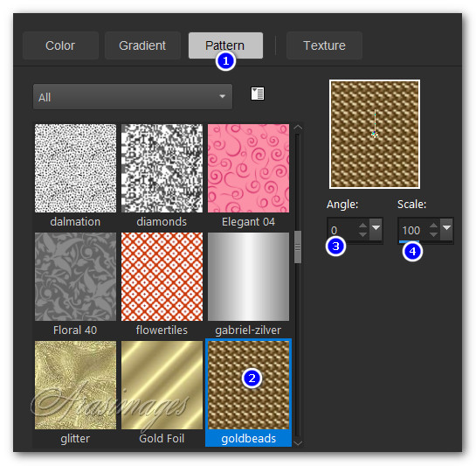Choose the Floral 40 gray pattern
The image size is (476, 466).
coord(75,276)
